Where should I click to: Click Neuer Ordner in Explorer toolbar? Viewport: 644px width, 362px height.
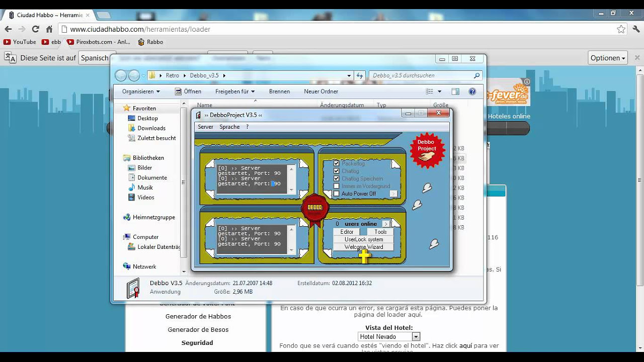tap(321, 92)
